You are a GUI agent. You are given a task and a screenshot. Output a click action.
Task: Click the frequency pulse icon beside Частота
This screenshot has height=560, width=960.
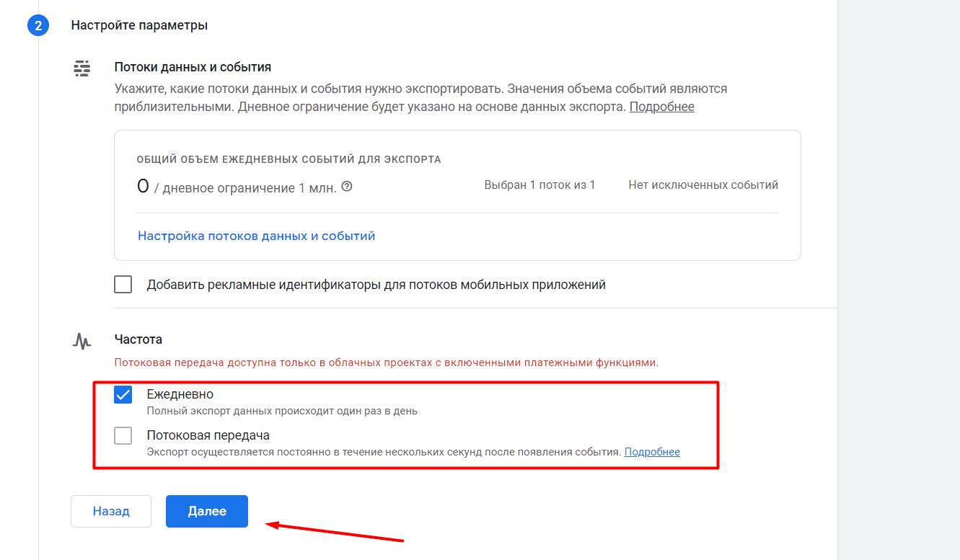[x=82, y=340]
